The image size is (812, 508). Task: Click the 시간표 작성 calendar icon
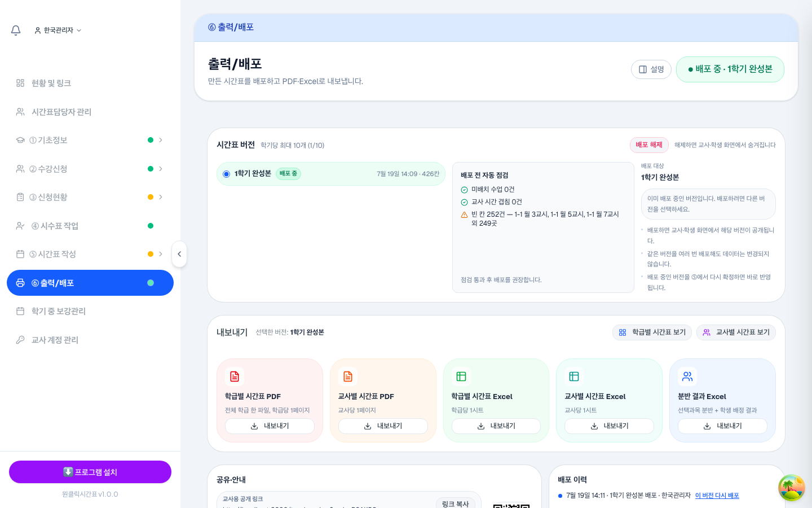(x=20, y=254)
